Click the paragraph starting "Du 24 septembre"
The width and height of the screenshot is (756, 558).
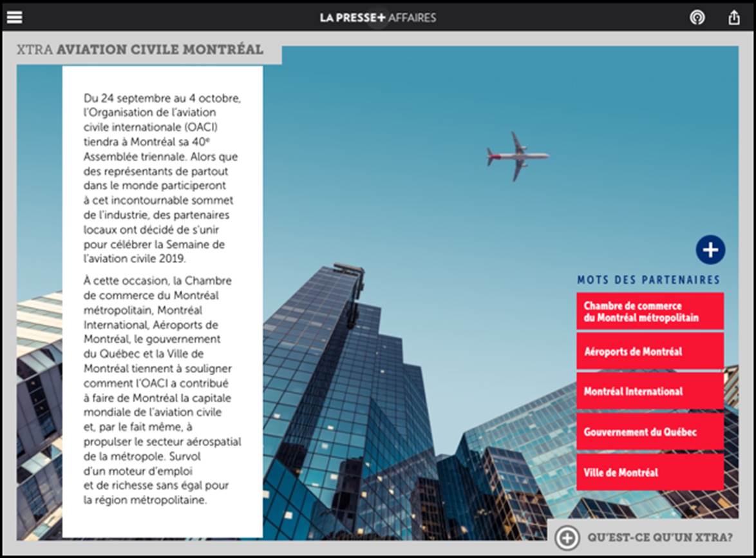(x=162, y=178)
